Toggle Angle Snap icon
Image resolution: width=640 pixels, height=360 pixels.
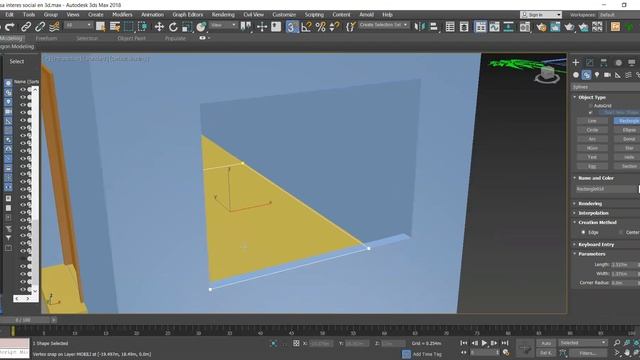click(306, 27)
